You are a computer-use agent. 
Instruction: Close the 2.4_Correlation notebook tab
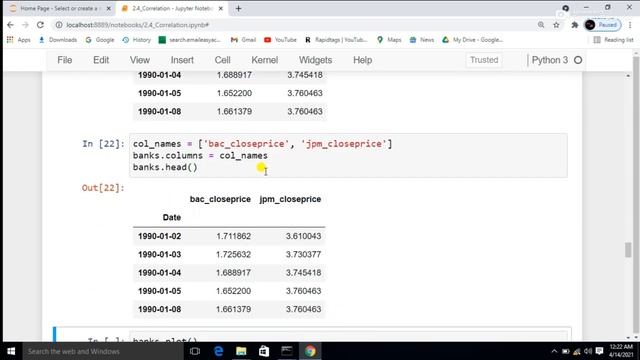pyautogui.click(x=220, y=8)
